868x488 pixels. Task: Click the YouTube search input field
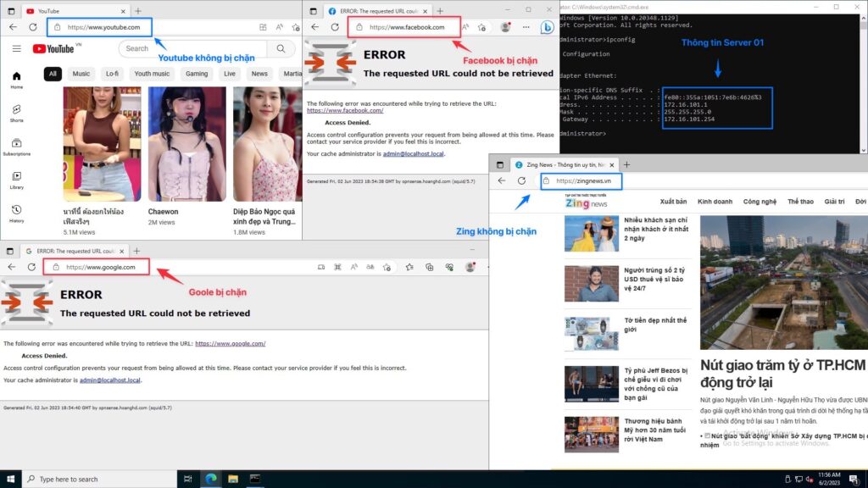pyautogui.click(x=194, y=48)
